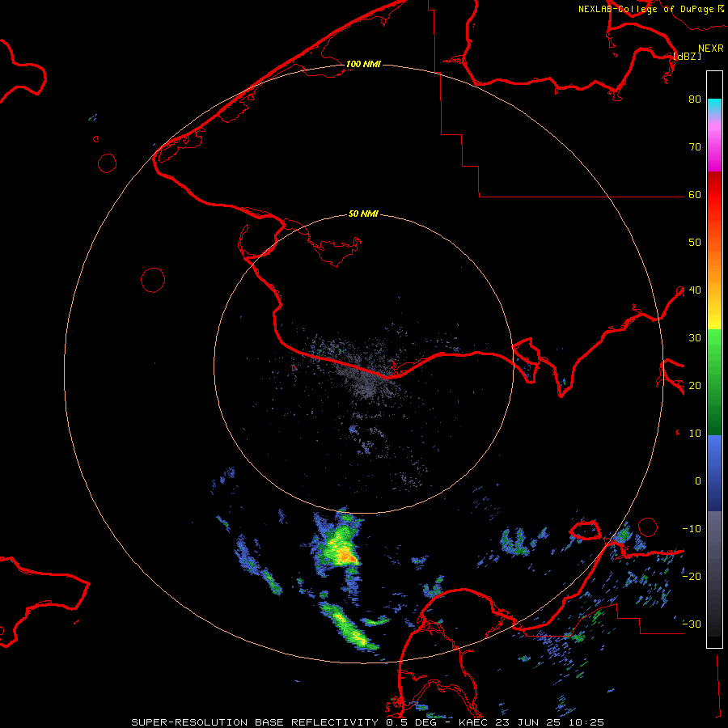The image size is (728, 728).
Task: Click the 80 dBZ label on the scale
Action: pos(695,99)
